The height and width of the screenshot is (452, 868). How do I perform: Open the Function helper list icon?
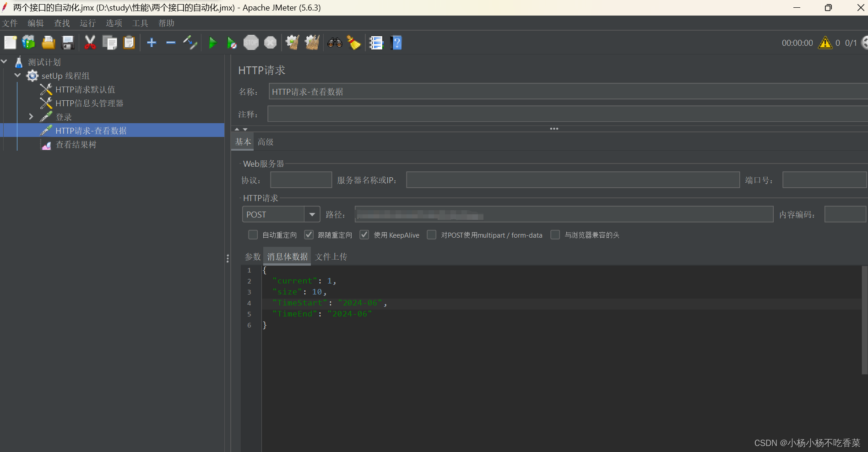[x=376, y=43]
